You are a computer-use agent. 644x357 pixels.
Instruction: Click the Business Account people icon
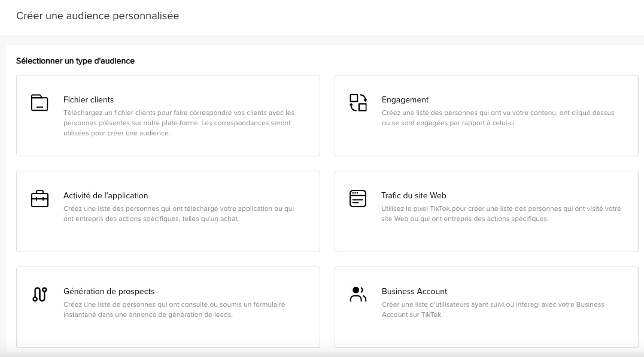pyautogui.click(x=358, y=294)
